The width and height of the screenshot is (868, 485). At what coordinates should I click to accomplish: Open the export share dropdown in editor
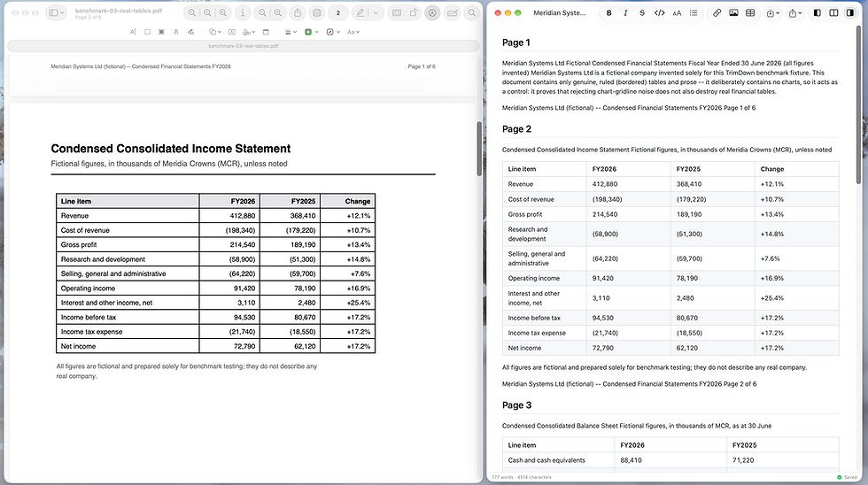[x=795, y=12]
